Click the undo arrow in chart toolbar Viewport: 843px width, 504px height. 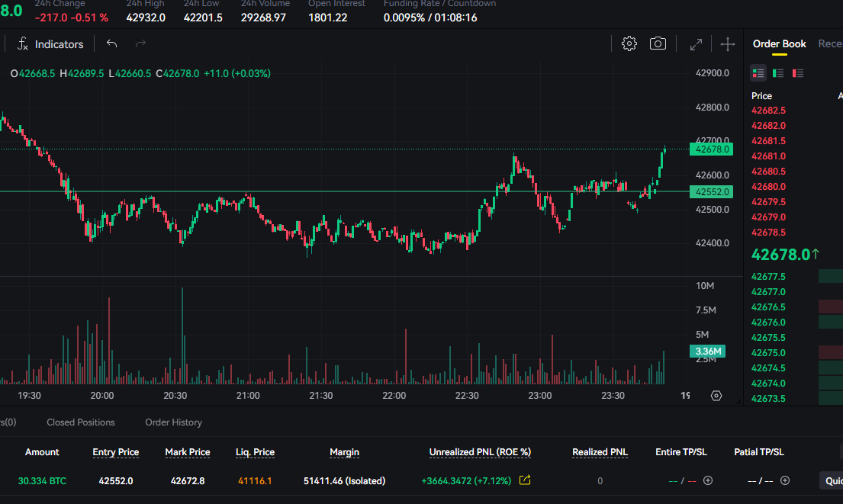(x=112, y=44)
